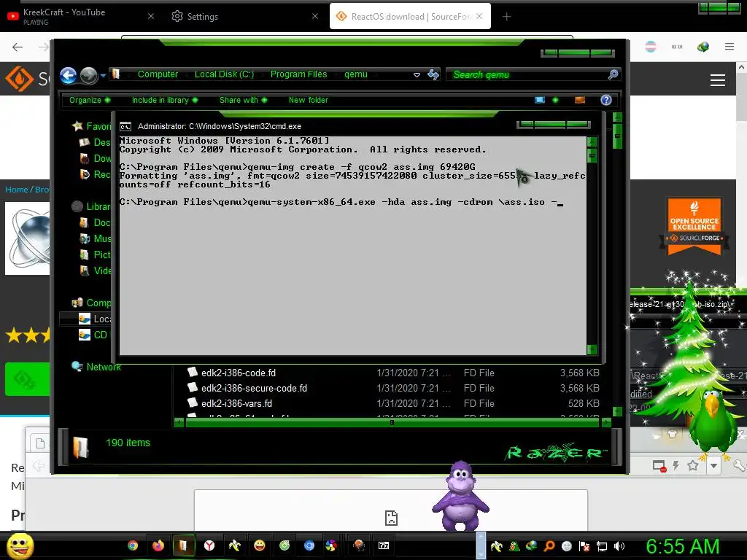Click the Home breadcrumb link on SourceForge
The height and width of the screenshot is (560, 747).
click(17, 190)
